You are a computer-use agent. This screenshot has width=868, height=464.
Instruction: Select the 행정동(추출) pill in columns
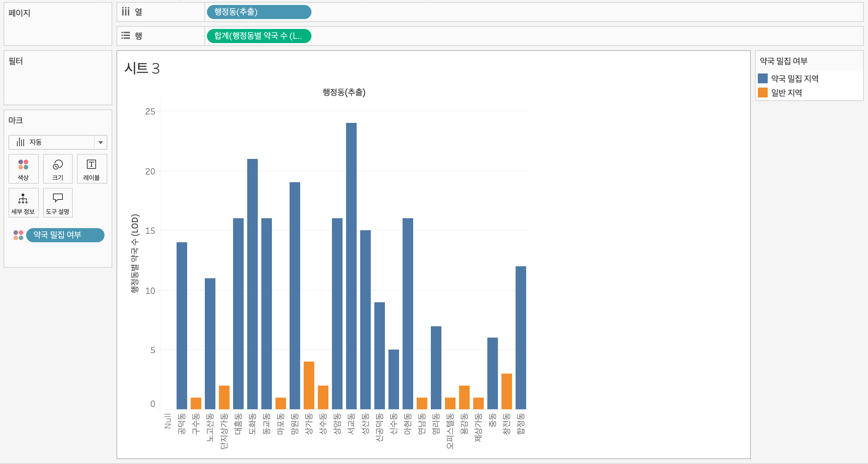pyautogui.click(x=258, y=12)
